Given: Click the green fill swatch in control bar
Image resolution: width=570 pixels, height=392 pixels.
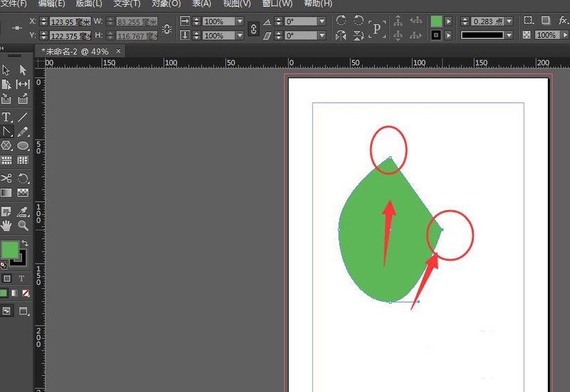Looking at the screenshot, I should point(436,22).
